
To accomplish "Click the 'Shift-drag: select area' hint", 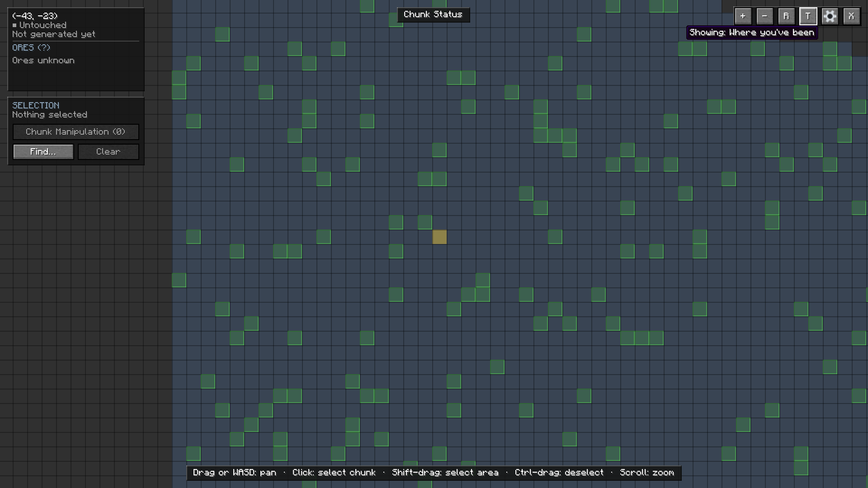I will (445, 473).
